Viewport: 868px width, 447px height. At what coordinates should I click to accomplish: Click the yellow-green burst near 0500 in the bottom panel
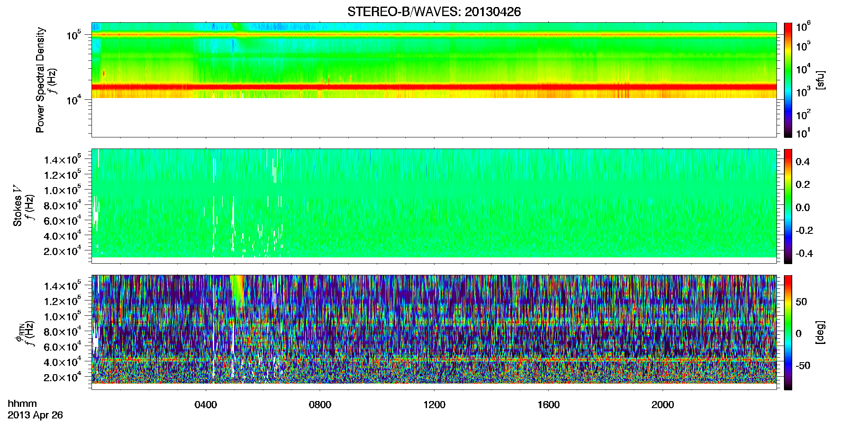pos(238,290)
